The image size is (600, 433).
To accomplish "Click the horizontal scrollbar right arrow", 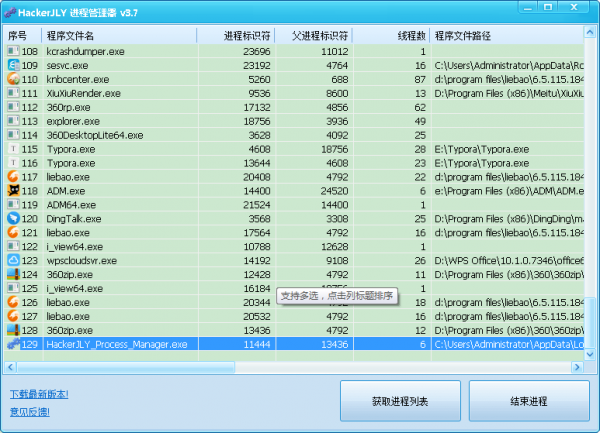I will 577,367.
